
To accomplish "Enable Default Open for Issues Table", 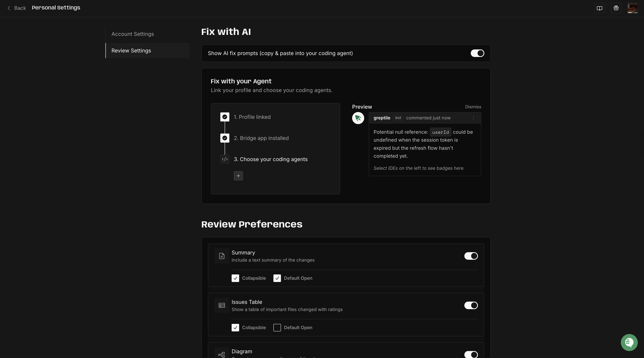I will pos(277,327).
